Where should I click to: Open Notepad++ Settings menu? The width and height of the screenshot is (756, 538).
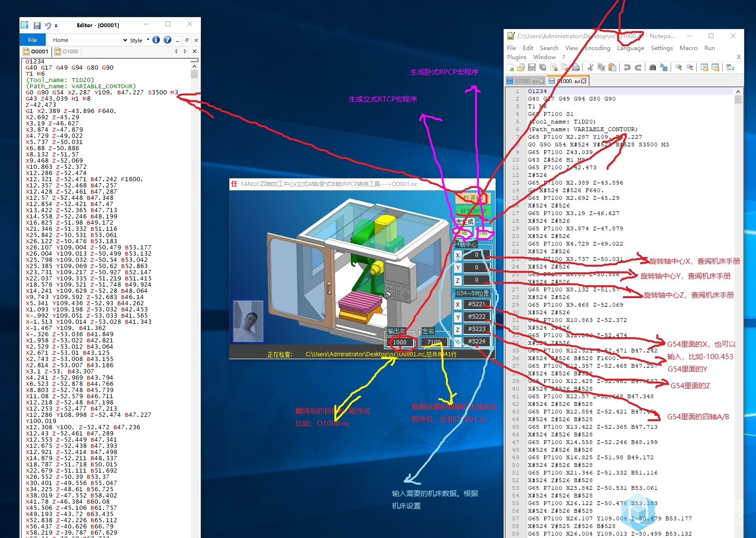pyautogui.click(x=662, y=48)
